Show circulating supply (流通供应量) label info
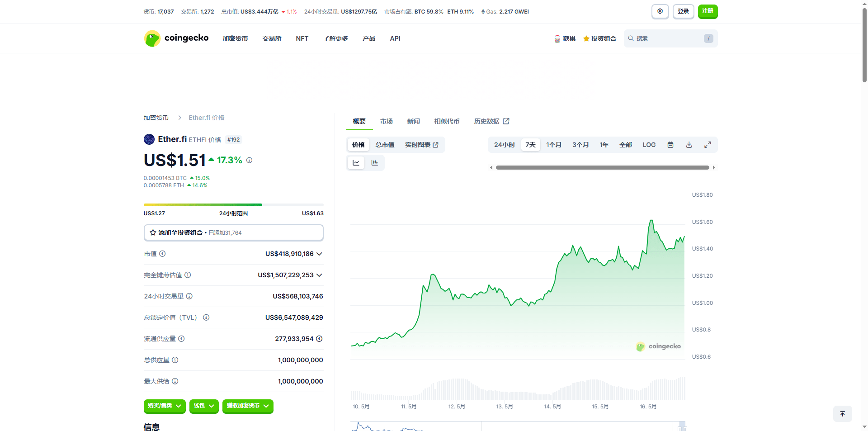The width and height of the screenshot is (868, 431). [x=181, y=339]
